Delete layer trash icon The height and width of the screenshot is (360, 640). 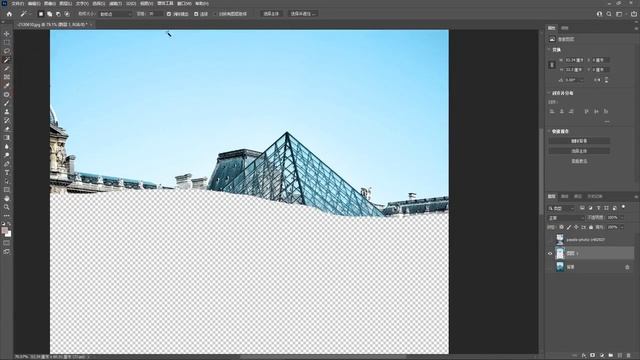pyautogui.click(x=629, y=356)
